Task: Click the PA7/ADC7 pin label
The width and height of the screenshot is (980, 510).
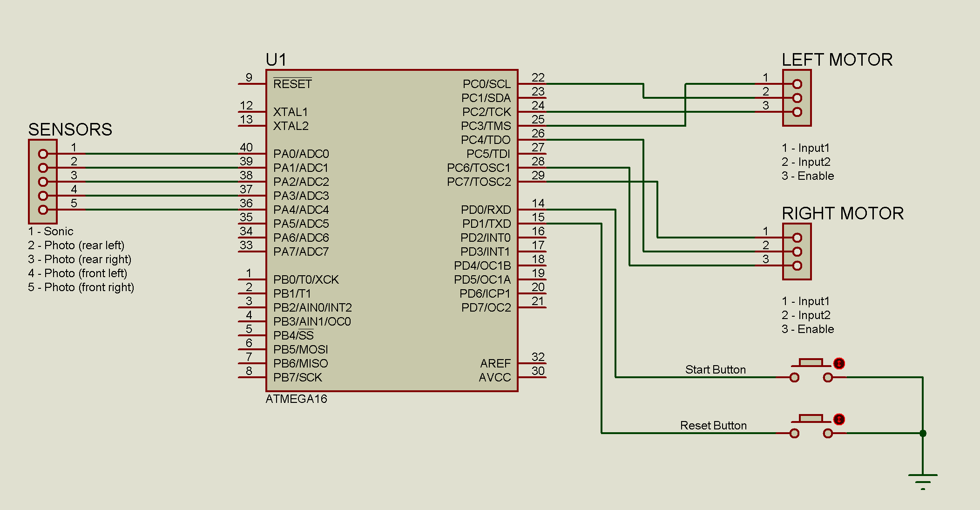Action: coord(301,252)
